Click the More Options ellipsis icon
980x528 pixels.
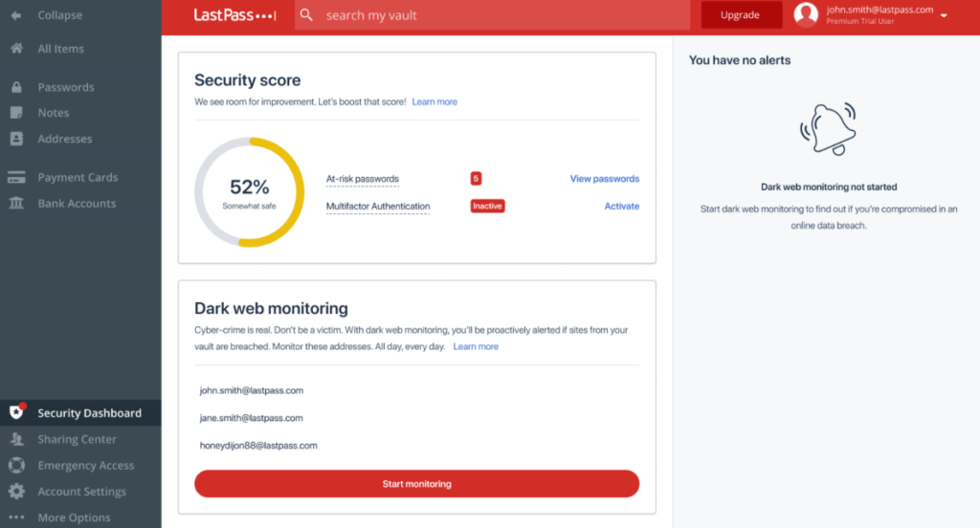coord(17,517)
